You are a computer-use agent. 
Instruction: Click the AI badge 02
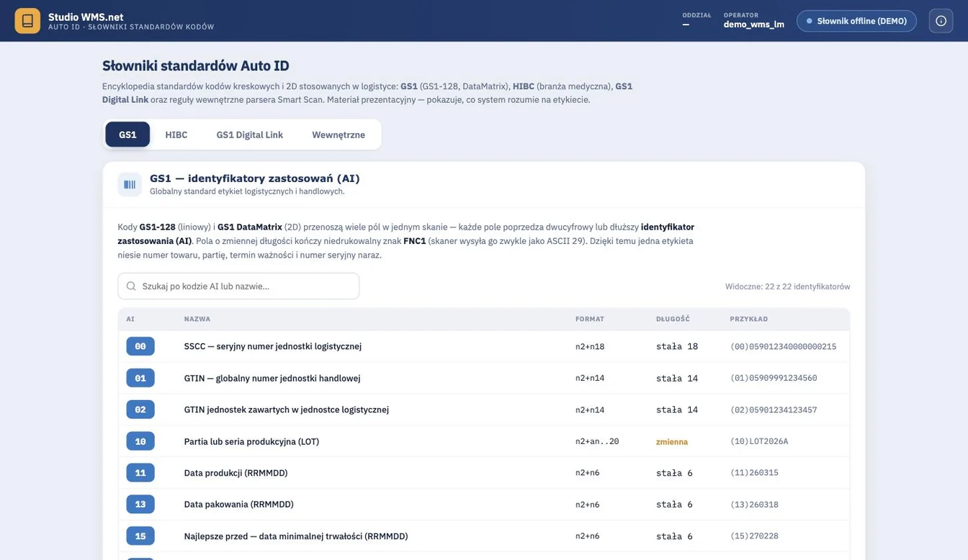[x=140, y=410]
